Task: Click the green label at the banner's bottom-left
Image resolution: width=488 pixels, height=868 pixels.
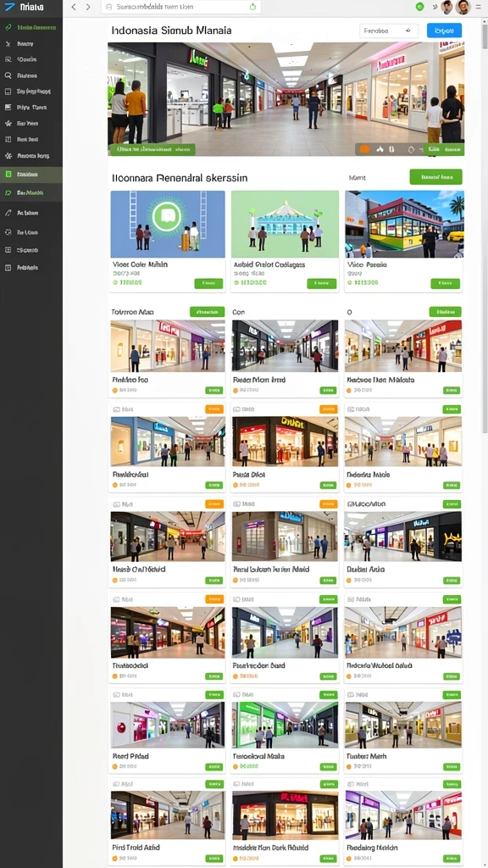Action: (152, 149)
